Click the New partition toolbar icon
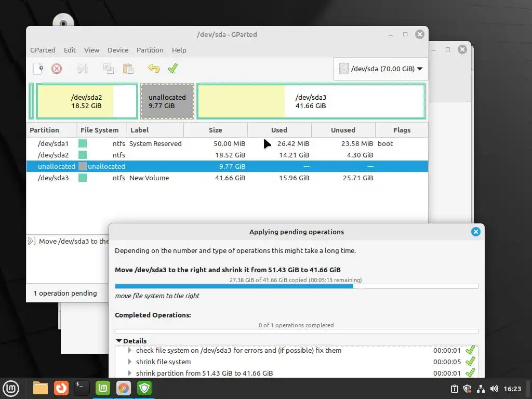This screenshot has height=399, width=532. 38,68
